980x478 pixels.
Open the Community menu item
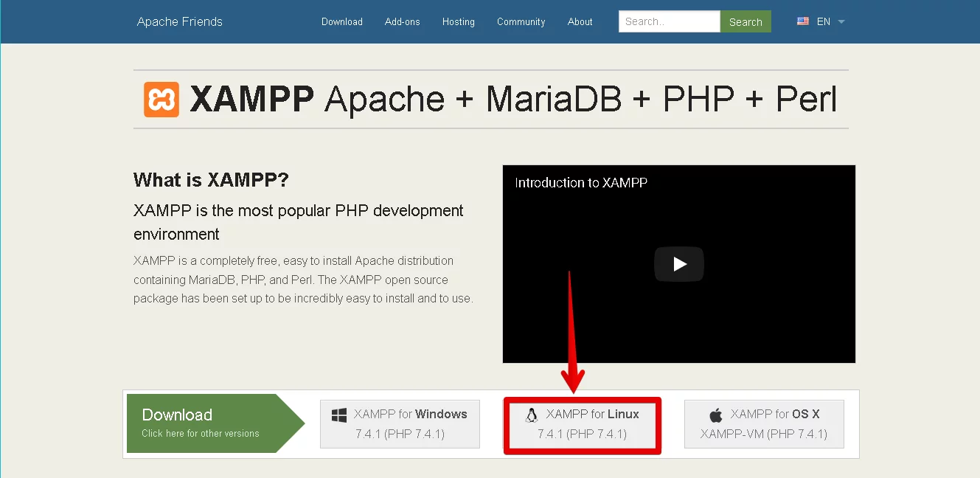(x=521, y=21)
